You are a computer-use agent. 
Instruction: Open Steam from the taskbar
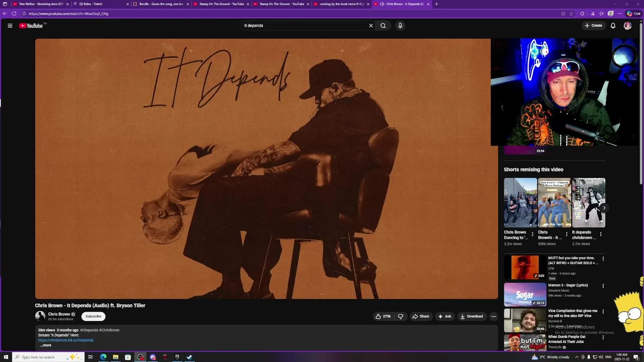(x=189, y=357)
